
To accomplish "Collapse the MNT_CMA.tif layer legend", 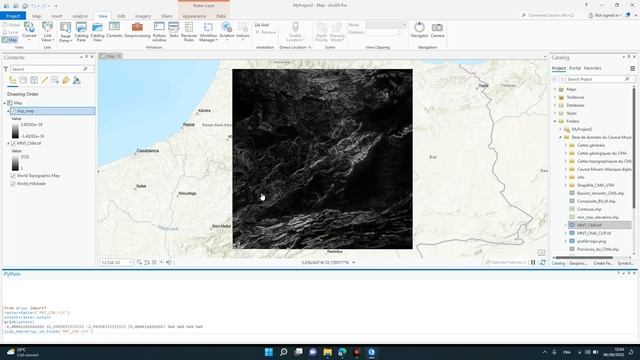I will coord(8,143).
